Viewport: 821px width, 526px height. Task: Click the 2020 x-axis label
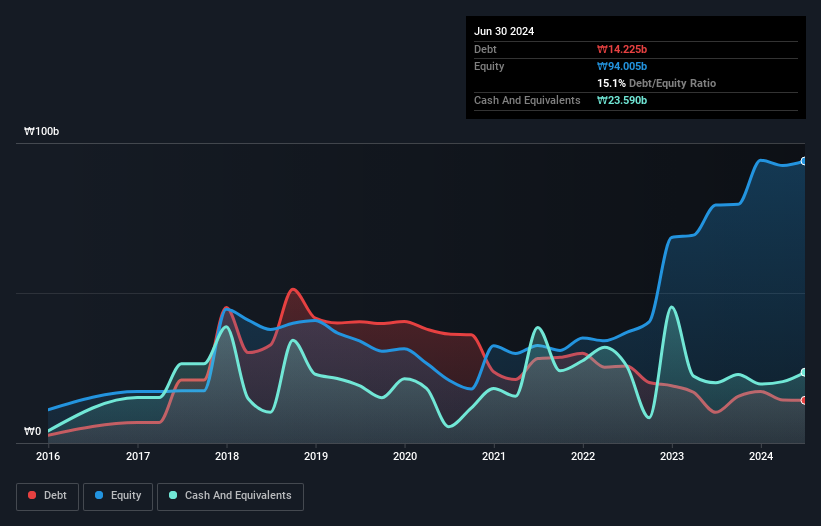405,456
